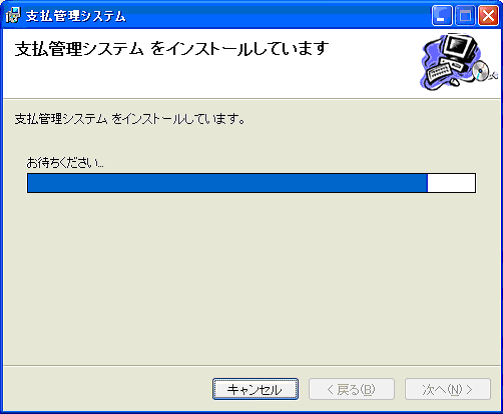Close the installer with the red X
The width and height of the screenshot is (503, 414).
point(488,16)
